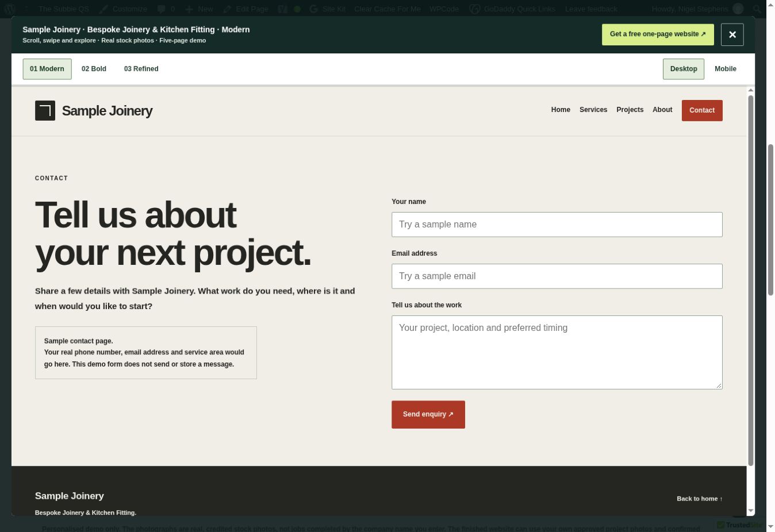Go to the Projects nav item

[x=630, y=110]
